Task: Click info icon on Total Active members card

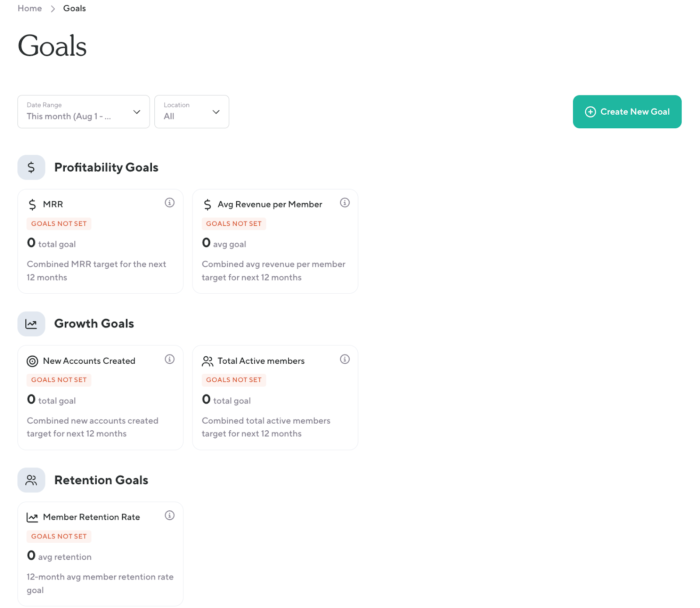Action: tap(345, 359)
